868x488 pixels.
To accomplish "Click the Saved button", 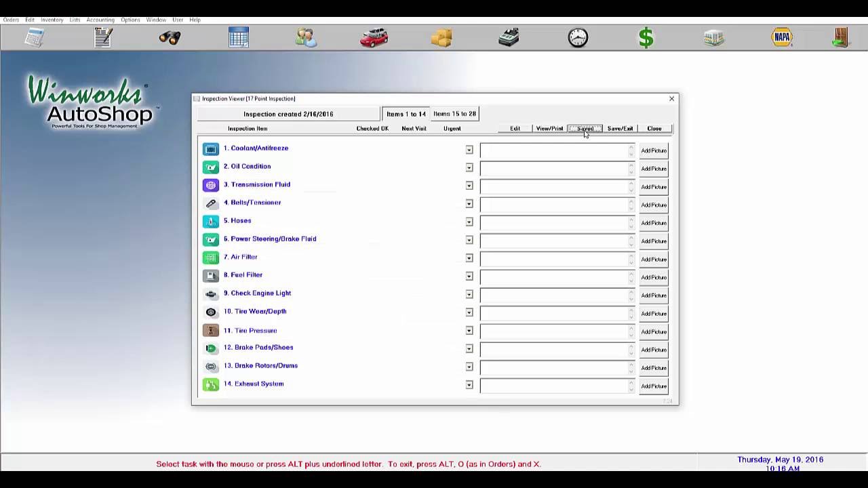I will pos(585,129).
